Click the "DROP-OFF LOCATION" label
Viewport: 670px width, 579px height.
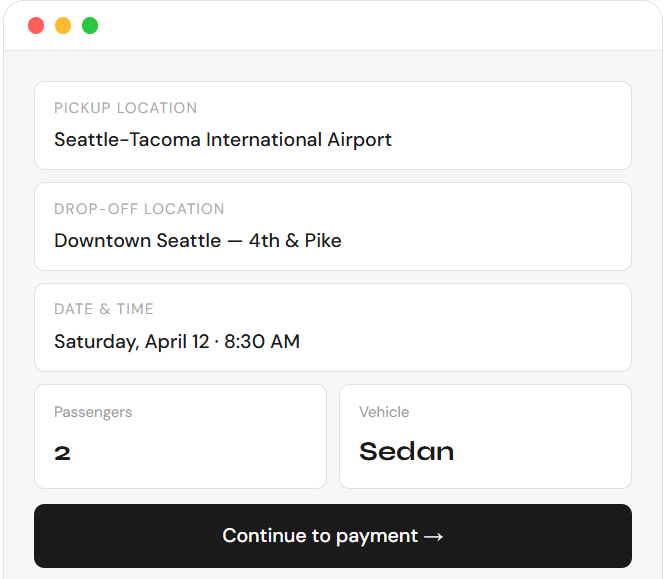[139, 209]
